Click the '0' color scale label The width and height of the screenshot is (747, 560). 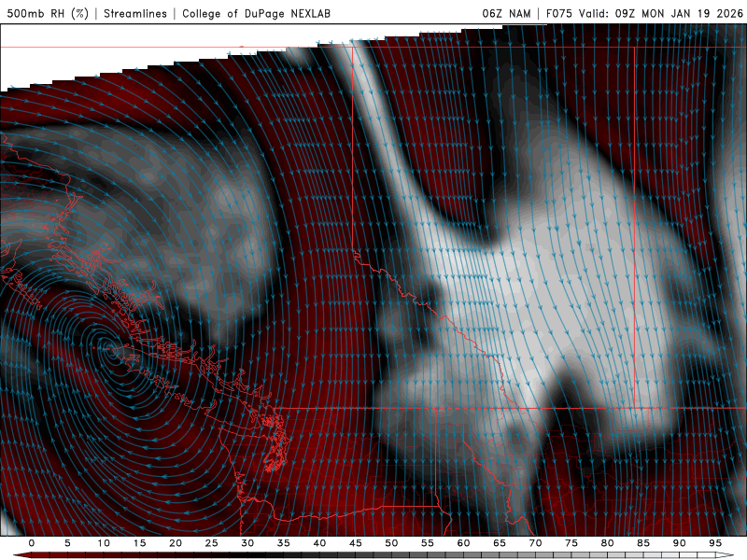coord(32,543)
